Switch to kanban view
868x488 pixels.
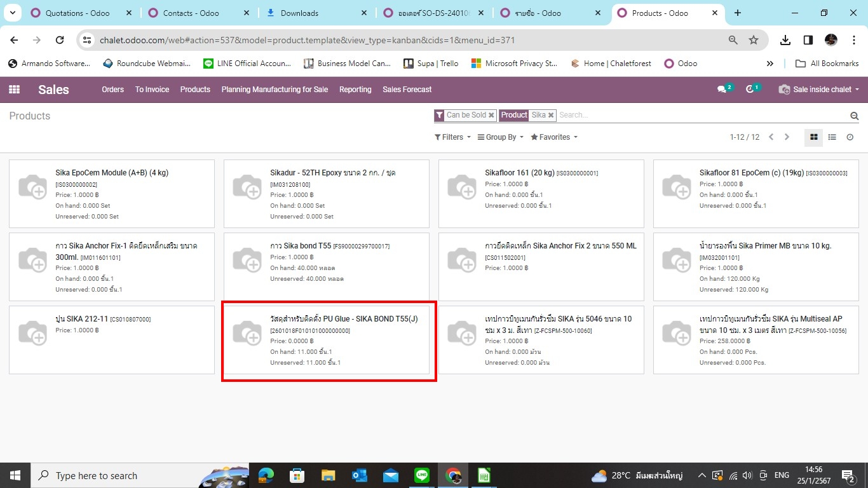pos(813,137)
